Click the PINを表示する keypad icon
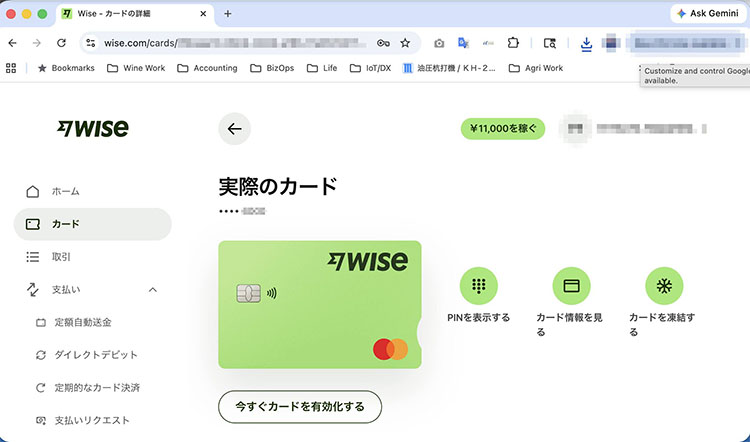The height and width of the screenshot is (442, 750). [478, 286]
